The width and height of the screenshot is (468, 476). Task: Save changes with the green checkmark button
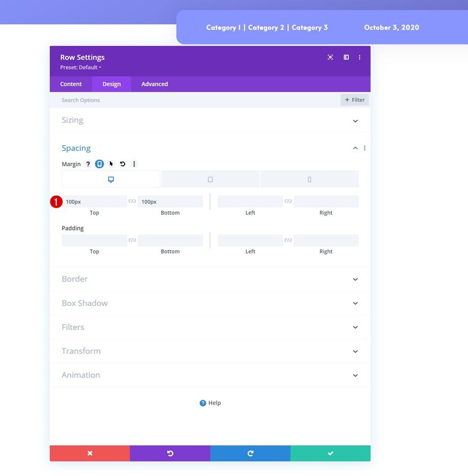click(x=330, y=453)
